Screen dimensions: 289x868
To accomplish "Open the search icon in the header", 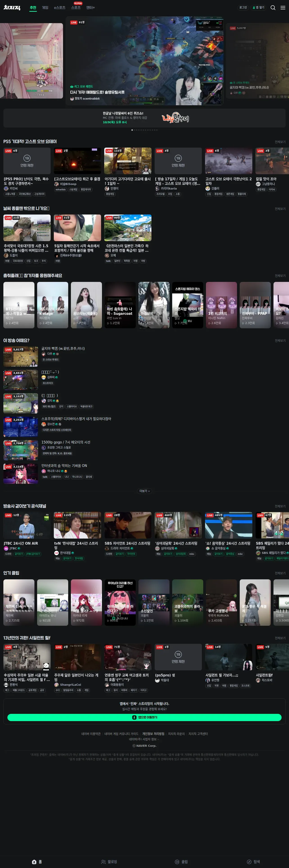I will point(273,7).
